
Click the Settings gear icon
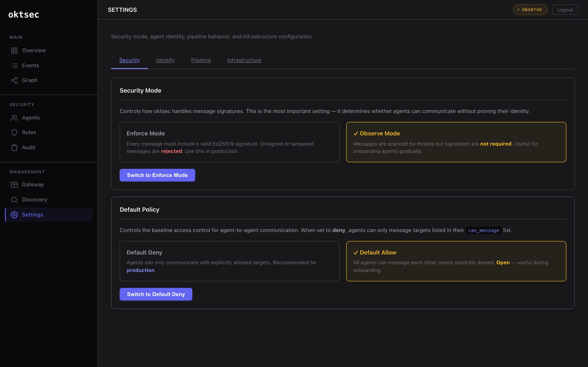(14, 214)
